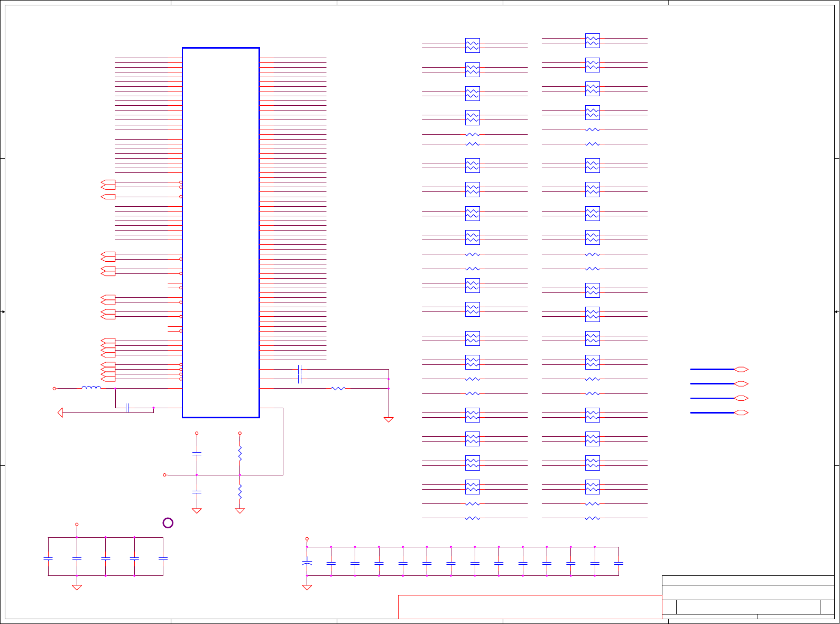Click the lower vertical capacitor below the IC
The image size is (840, 624).
(x=197, y=492)
